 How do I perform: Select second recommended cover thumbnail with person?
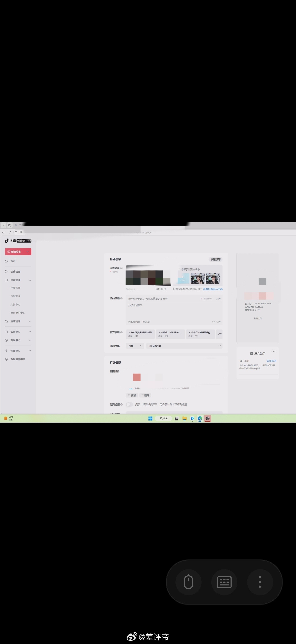click(x=213, y=278)
